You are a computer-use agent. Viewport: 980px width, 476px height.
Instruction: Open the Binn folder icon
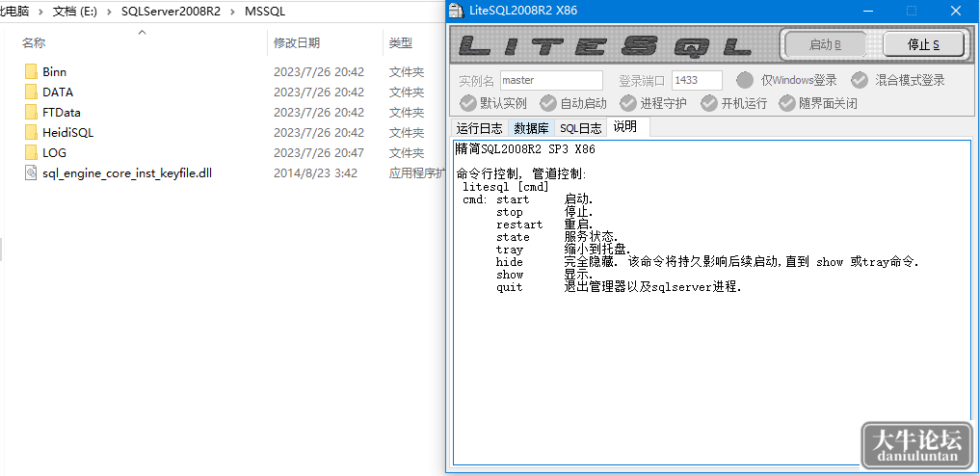[31, 72]
